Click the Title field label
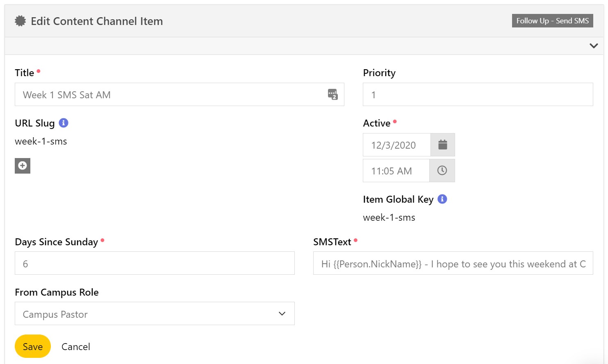The width and height of the screenshot is (608, 364). click(25, 73)
